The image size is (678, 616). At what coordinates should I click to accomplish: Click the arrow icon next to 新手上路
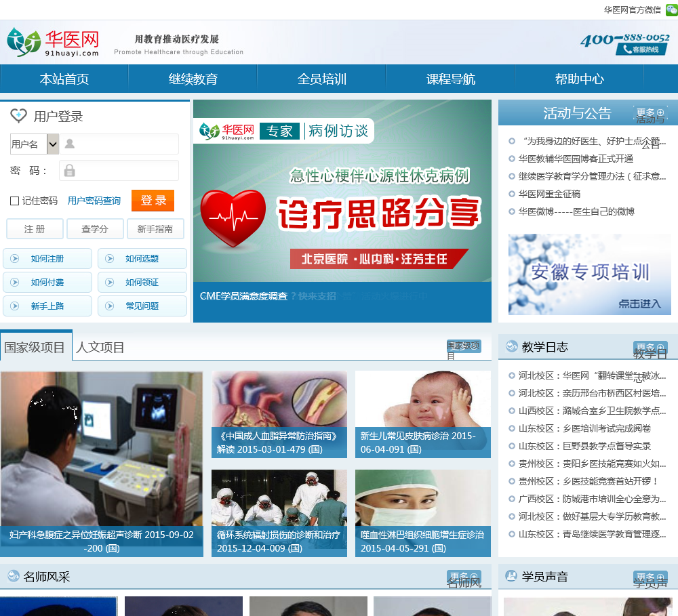click(15, 306)
